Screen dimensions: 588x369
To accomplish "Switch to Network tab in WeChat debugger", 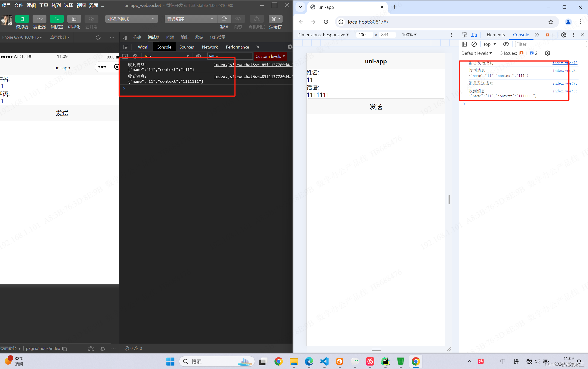I will 210,47.
